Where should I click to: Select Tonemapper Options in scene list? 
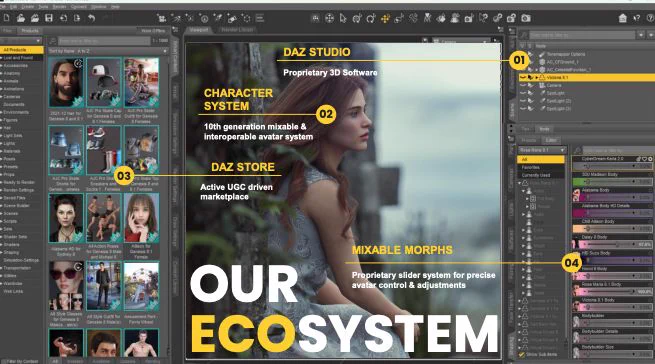tap(566, 54)
